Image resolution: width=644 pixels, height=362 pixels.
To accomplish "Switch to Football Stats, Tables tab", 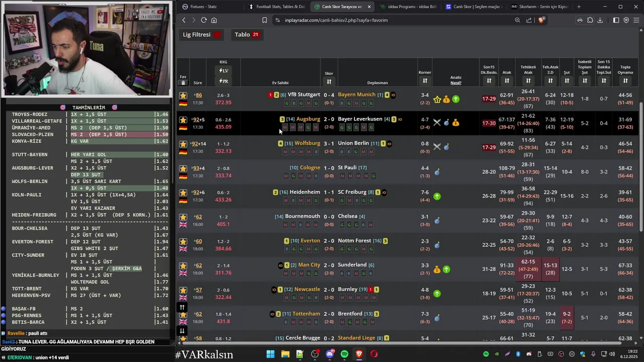I will coord(277,7).
